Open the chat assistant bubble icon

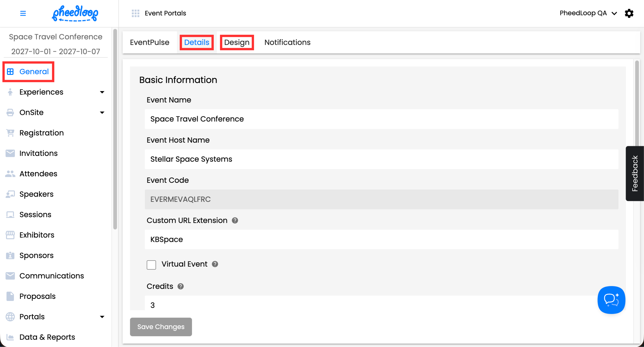(611, 300)
